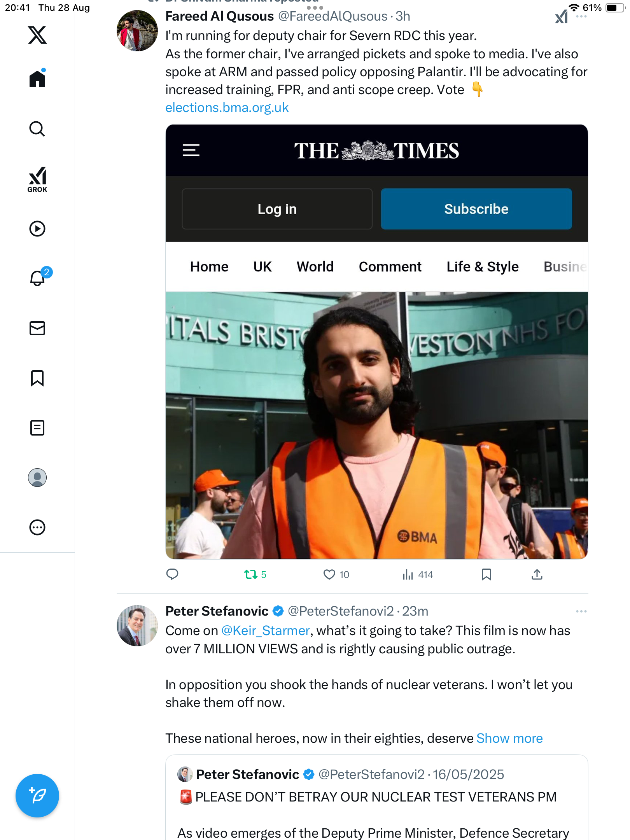
Task: Open the @Keir_Starmer mention
Action: [265, 630]
